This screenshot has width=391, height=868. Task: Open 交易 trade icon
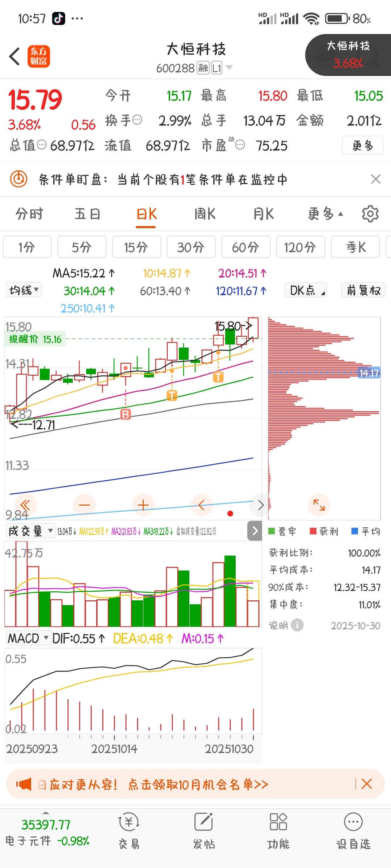point(129,830)
